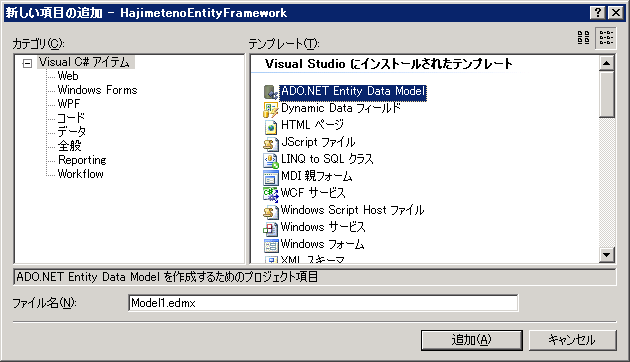The image size is (630, 362).
Task: Click the Model1.edmx file name field
Action: [323, 303]
